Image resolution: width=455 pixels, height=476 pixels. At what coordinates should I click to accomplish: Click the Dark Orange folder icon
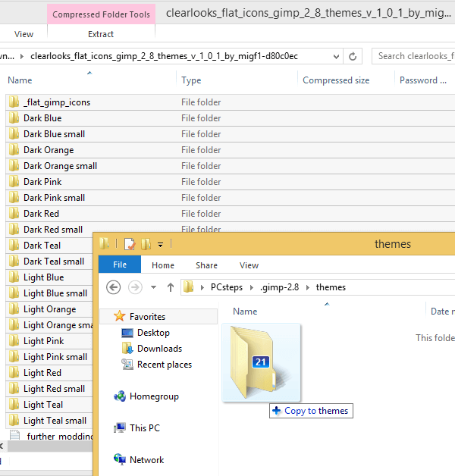pos(14,149)
